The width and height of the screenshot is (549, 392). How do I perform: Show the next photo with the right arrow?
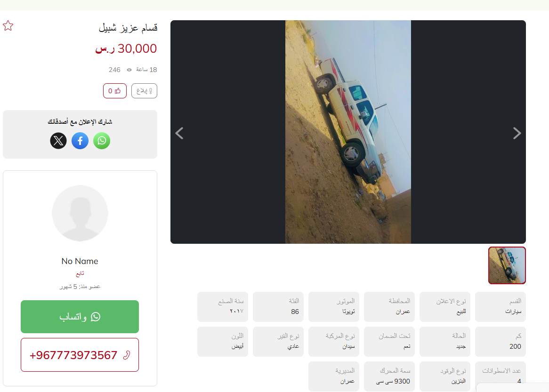[517, 133]
